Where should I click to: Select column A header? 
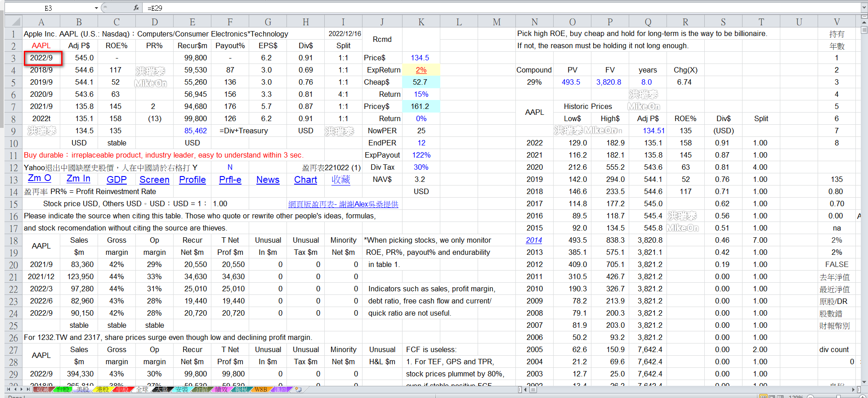(x=41, y=22)
